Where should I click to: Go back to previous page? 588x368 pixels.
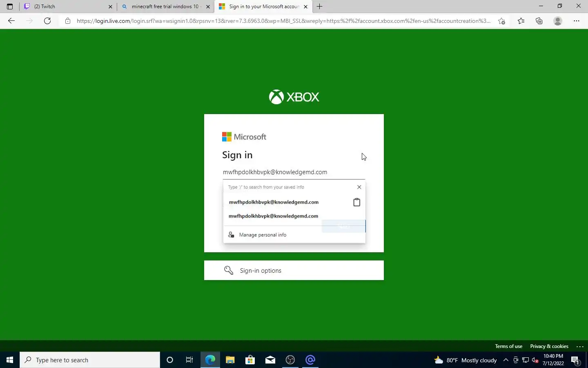(11, 21)
